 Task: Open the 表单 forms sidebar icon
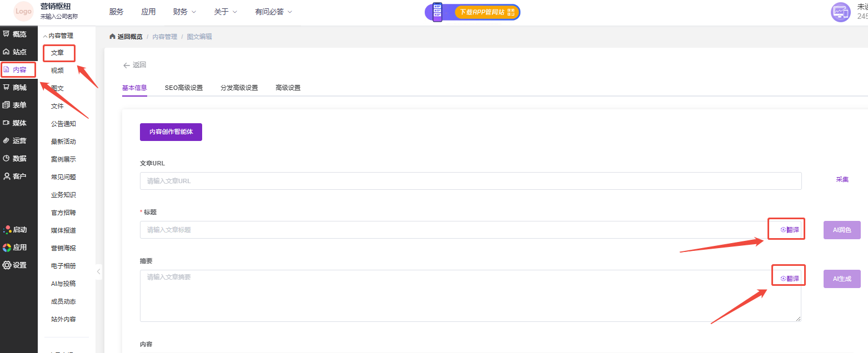pos(7,105)
